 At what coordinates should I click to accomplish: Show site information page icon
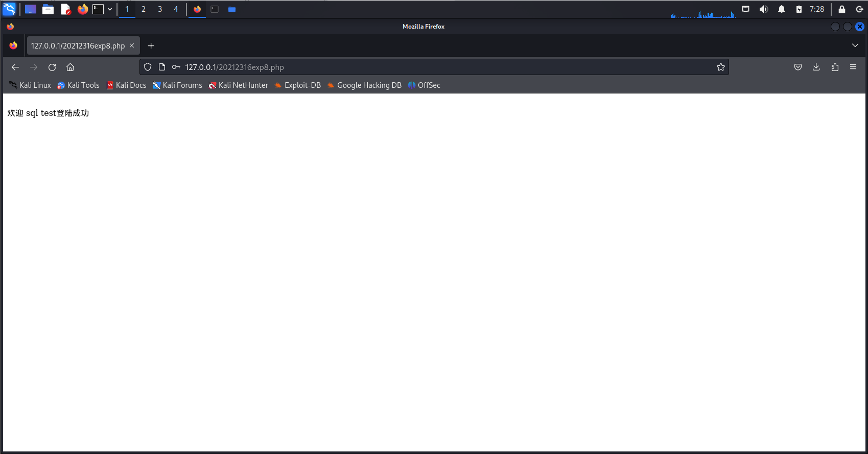162,67
